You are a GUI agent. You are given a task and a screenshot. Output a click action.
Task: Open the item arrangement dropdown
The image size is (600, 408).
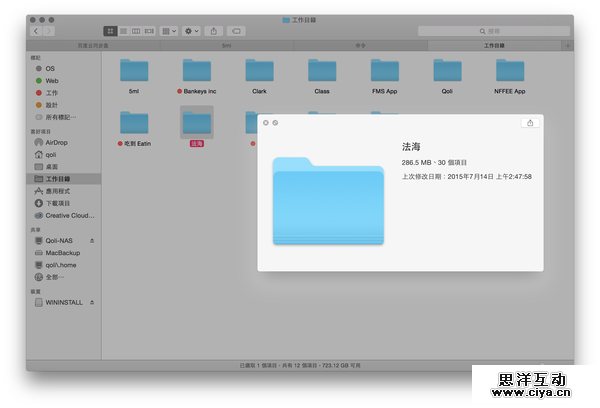(169, 31)
